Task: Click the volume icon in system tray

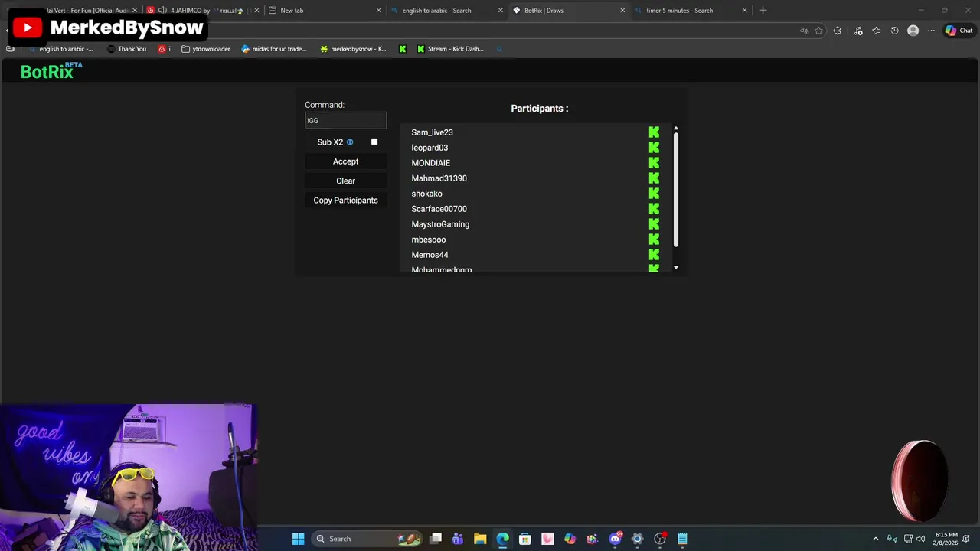Action: [x=920, y=539]
